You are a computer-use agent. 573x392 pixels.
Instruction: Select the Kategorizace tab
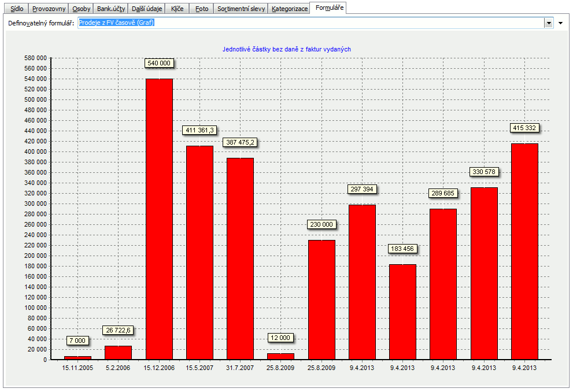point(290,9)
